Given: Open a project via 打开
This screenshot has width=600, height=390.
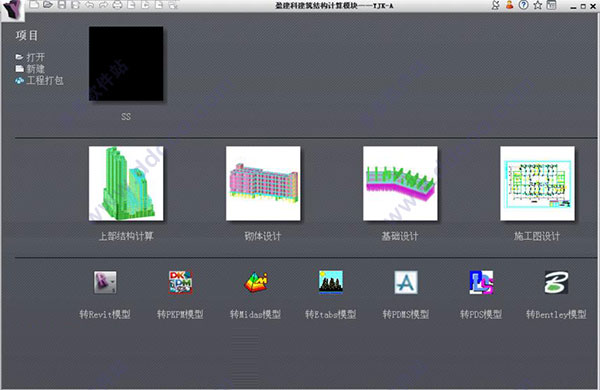Looking at the screenshot, I should 30,57.
